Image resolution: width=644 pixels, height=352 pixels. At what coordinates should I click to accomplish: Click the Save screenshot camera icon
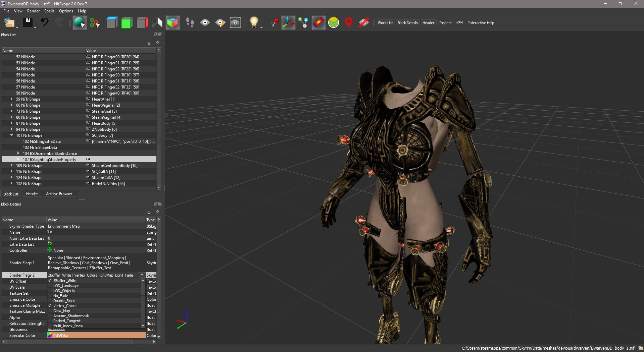point(235,23)
